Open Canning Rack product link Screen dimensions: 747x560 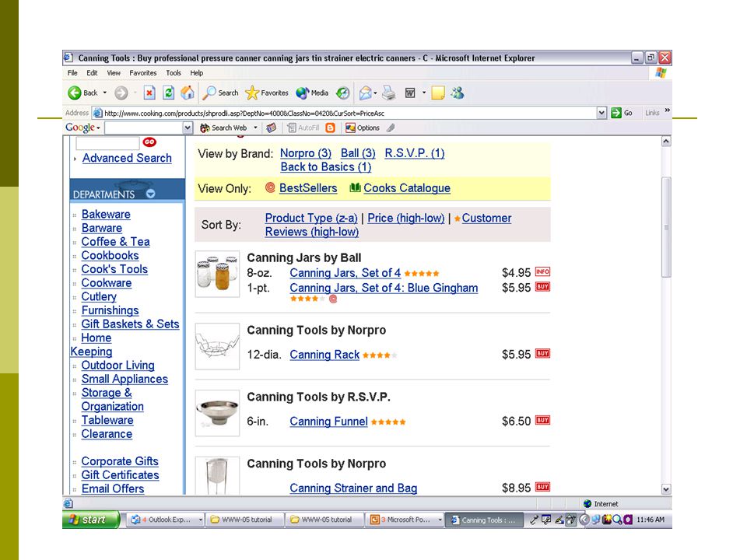pyautogui.click(x=324, y=355)
